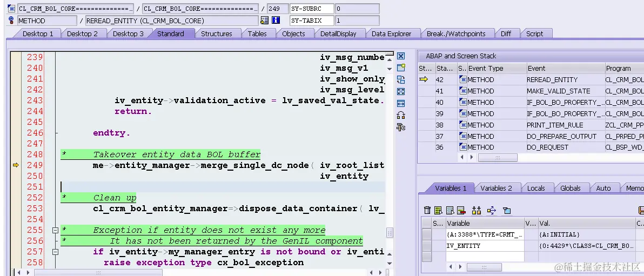The height and width of the screenshot is (276, 644).
Task: Click the IV_ENTITY variable cell
Action: [485, 246]
